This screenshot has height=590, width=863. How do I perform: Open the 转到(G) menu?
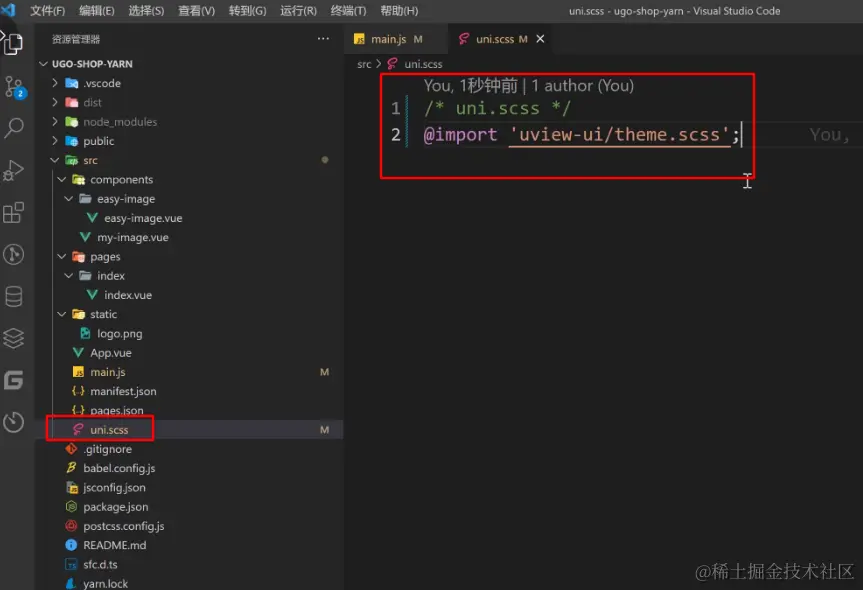coord(248,10)
